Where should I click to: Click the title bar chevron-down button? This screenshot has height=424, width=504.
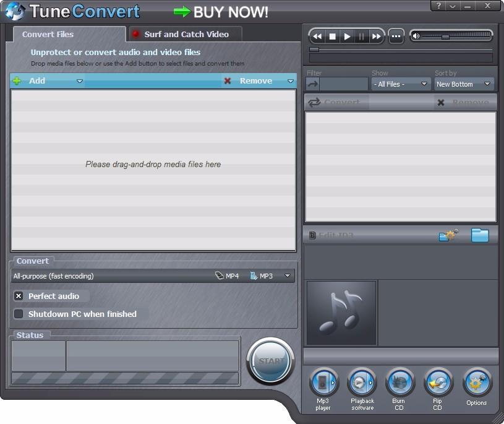(453, 6)
